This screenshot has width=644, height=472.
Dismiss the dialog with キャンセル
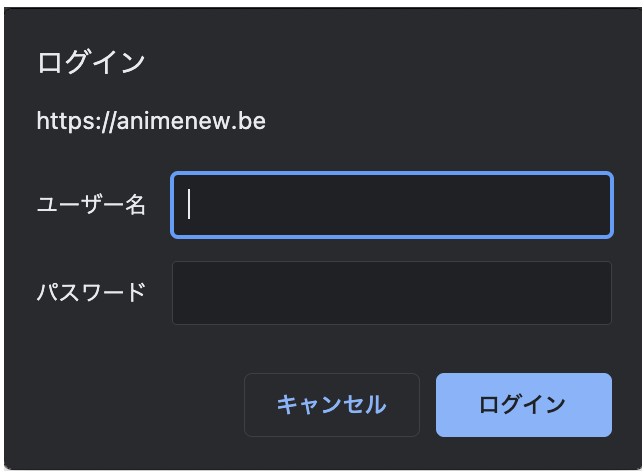[x=332, y=405]
